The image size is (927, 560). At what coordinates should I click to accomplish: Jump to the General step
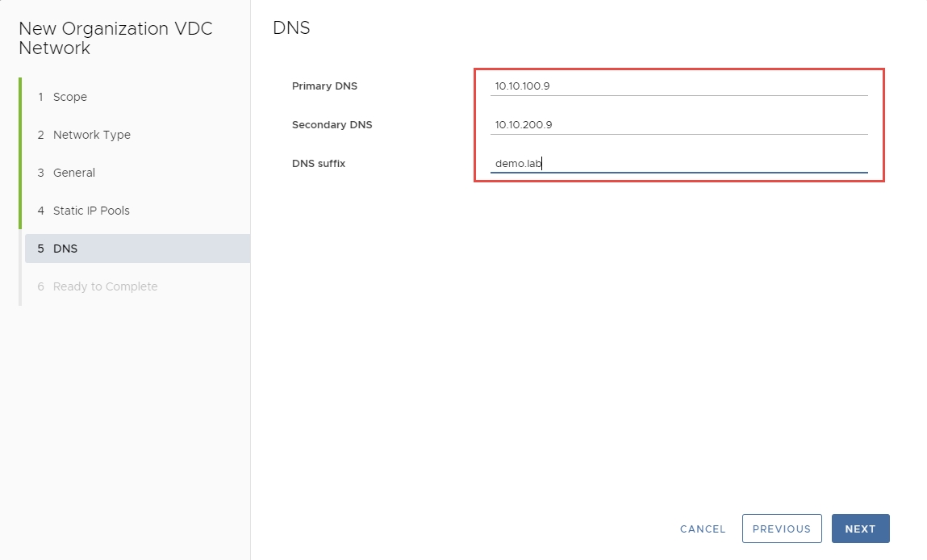[73, 173]
